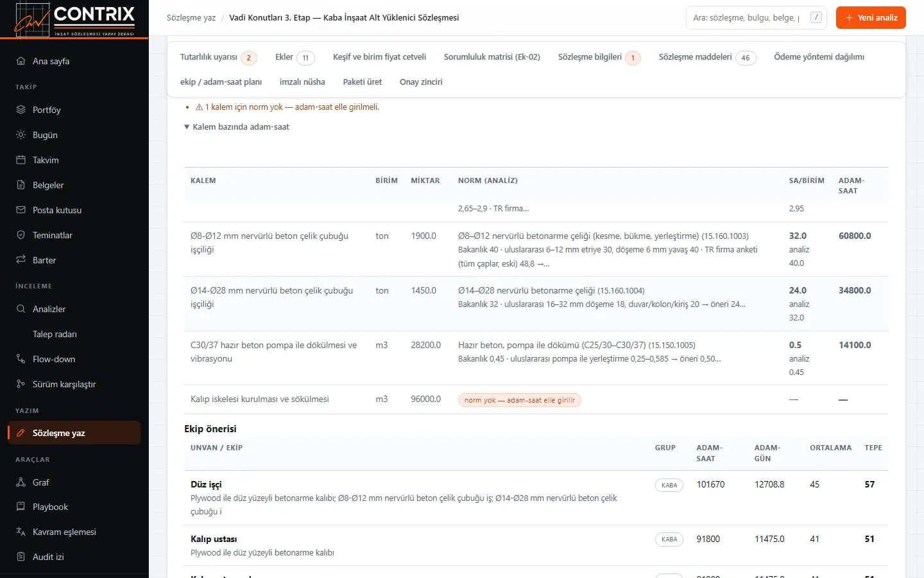Viewport: 924px width, 578px height.
Task: Click the Teminatlar shield icon
Action: (21, 235)
